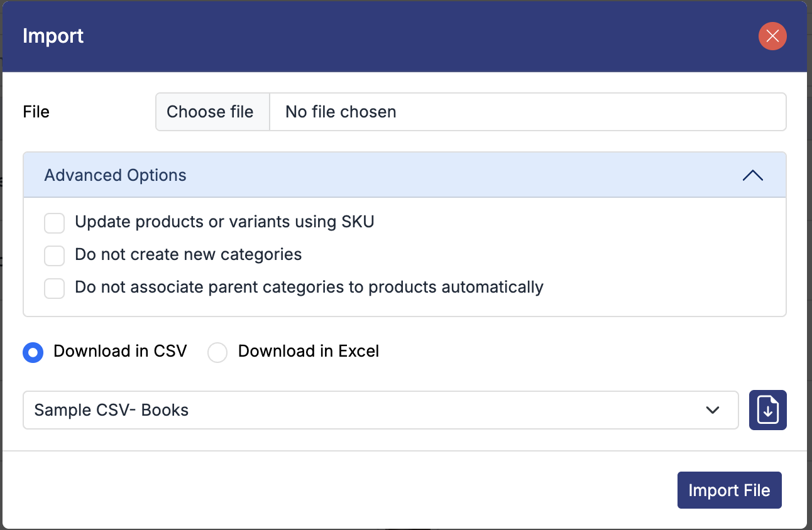Screen dimensions: 812x530
Task: Select the Download in CSV radio button
Action: pos(33,352)
